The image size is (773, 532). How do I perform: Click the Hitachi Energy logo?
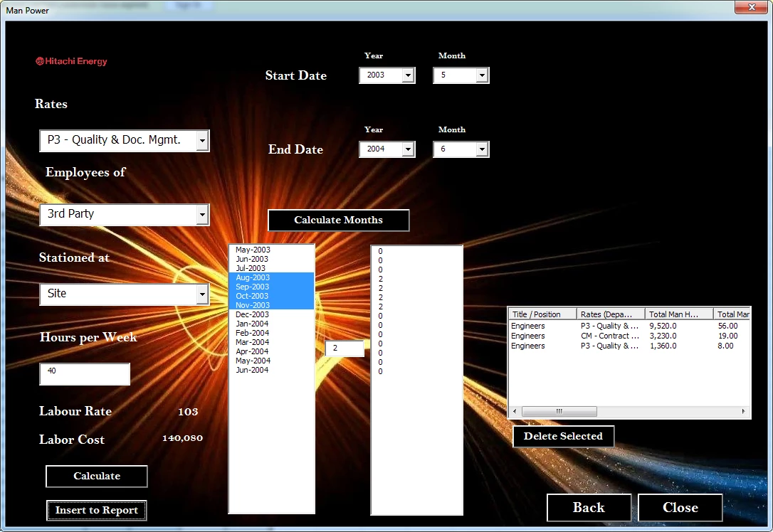pos(71,61)
